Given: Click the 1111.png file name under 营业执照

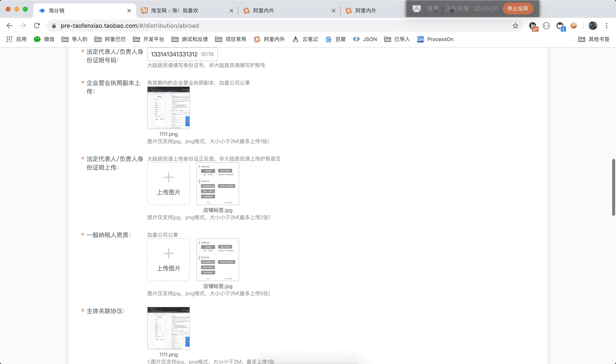Looking at the screenshot, I should (168, 134).
